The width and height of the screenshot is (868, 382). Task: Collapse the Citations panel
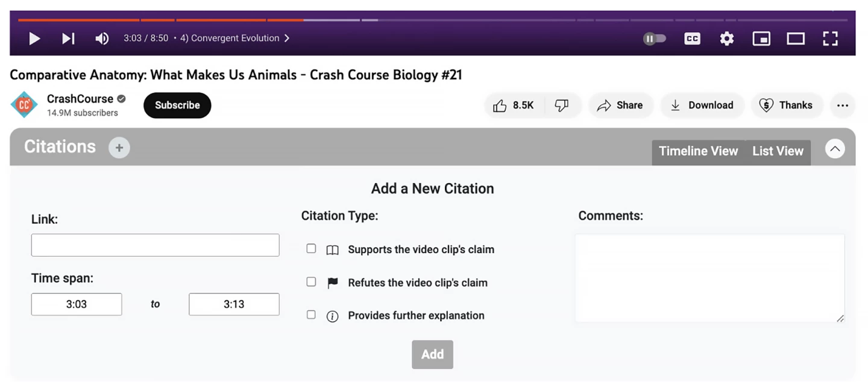835,148
